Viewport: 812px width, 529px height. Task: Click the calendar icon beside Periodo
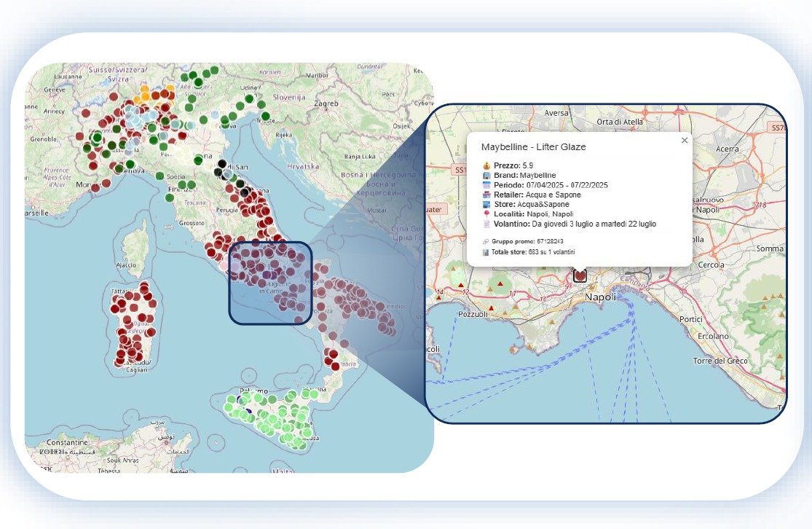click(x=486, y=185)
